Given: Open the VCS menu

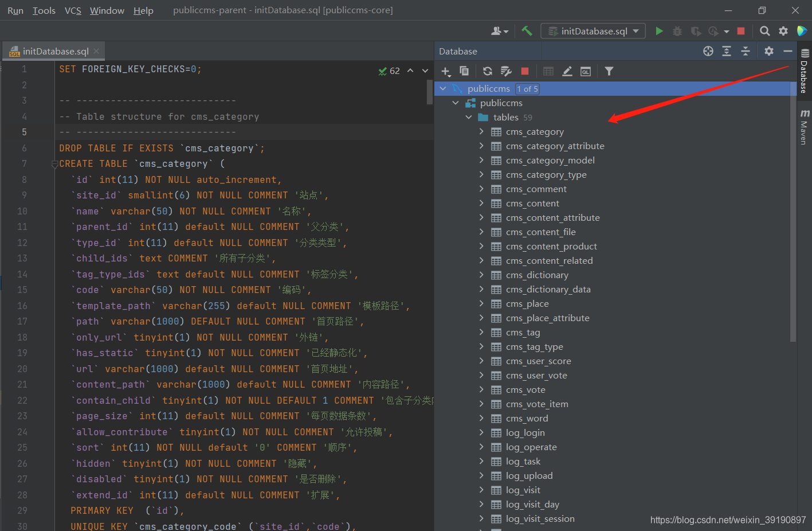Looking at the screenshot, I should pyautogui.click(x=73, y=10).
